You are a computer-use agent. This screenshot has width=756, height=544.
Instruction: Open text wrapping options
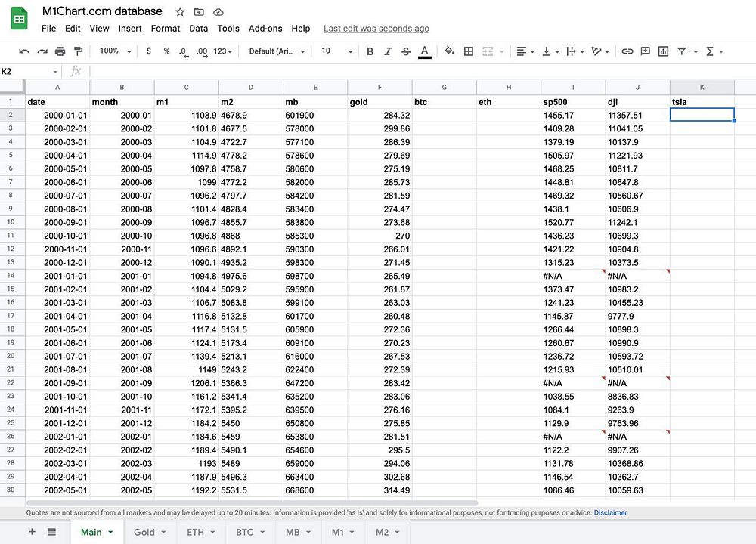[x=575, y=51]
